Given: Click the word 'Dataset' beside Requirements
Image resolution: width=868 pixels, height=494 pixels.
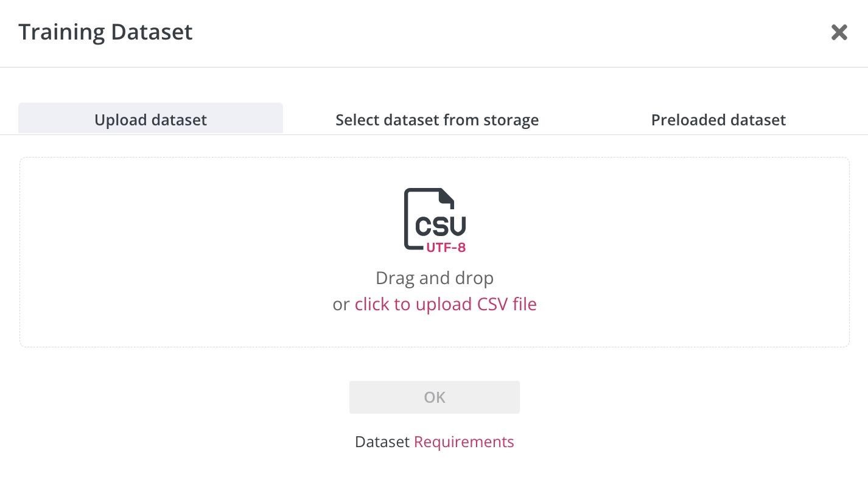Looking at the screenshot, I should 382,442.
